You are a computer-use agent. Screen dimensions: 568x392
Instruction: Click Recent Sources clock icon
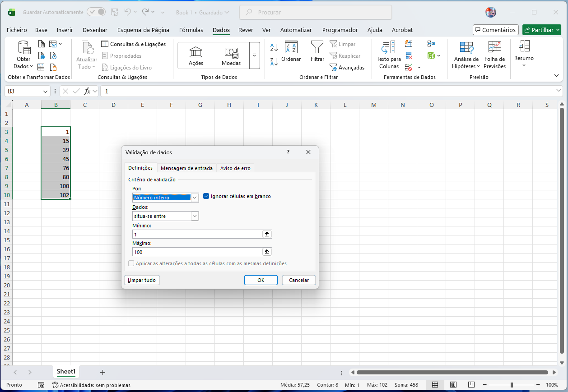point(53,56)
